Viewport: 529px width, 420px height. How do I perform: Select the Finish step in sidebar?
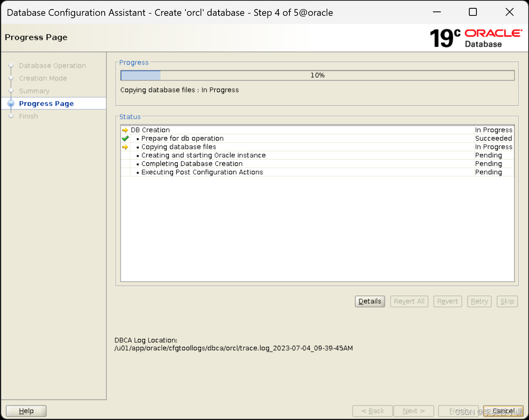tap(28, 116)
